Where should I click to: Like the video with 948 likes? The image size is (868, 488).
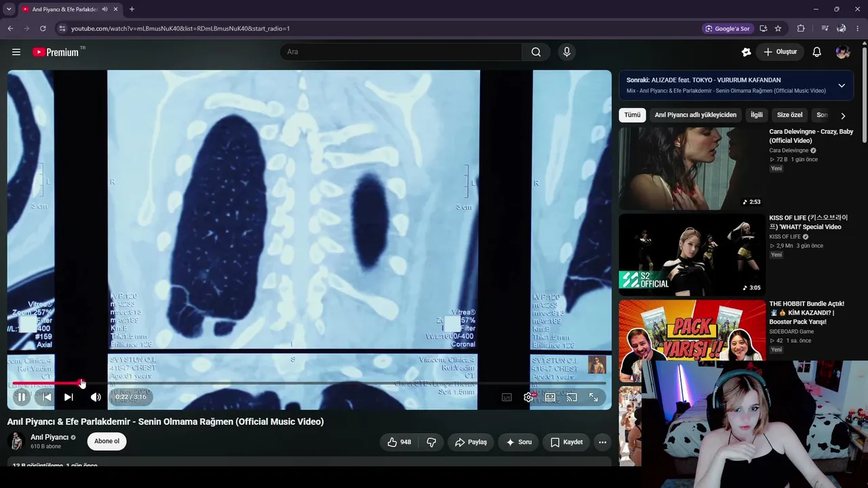click(x=399, y=442)
